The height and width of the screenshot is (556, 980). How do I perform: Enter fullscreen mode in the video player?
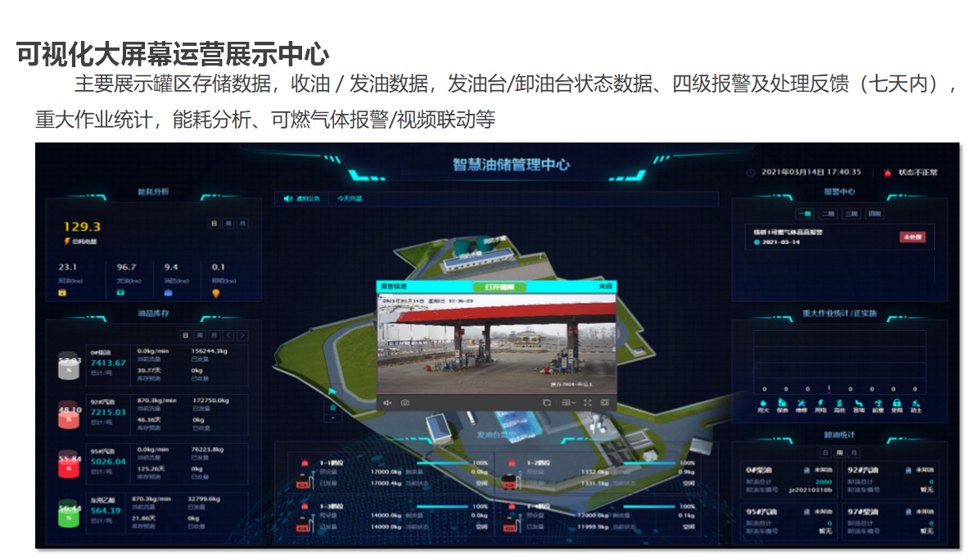pyautogui.click(x=588, y=402)
